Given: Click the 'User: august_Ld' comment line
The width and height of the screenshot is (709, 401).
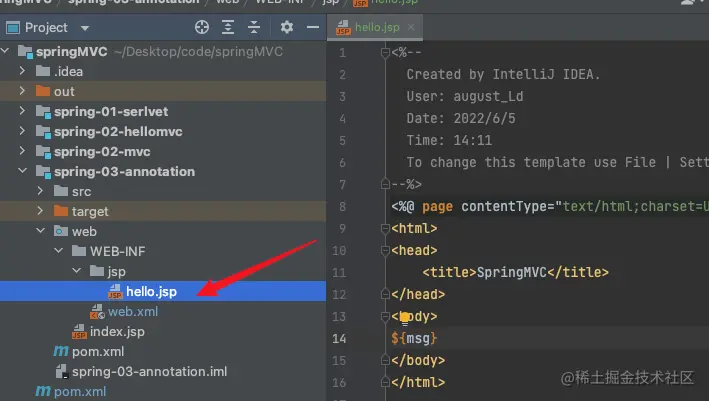Looking at the screenshot, I should [x=465, y=96].
